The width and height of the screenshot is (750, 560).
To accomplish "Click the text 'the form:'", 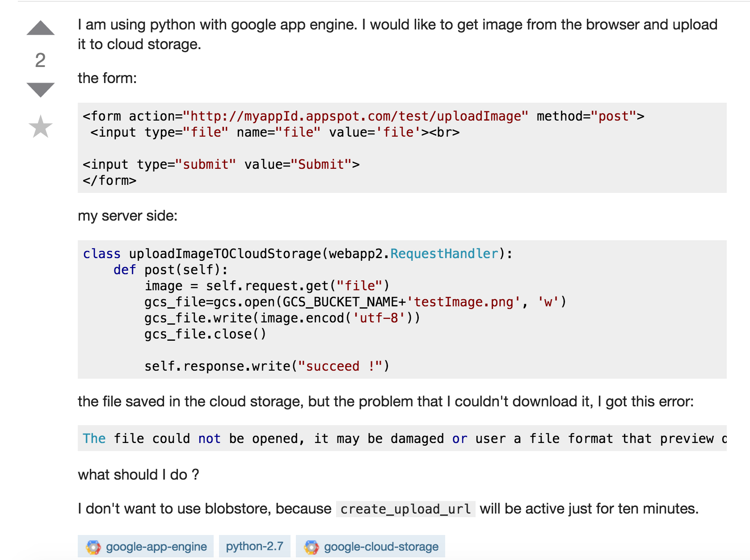I will 107,78.
